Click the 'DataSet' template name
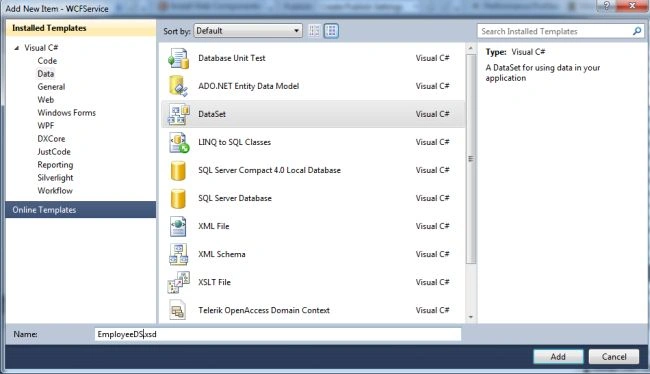650x374 pixels. (x=212, y=114)
